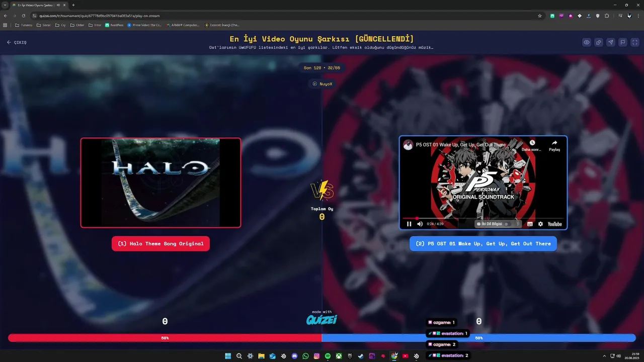Screen dimensions: 644x362
Task: Open the Social bookmarks folder
Action: (x=44, y=25)
